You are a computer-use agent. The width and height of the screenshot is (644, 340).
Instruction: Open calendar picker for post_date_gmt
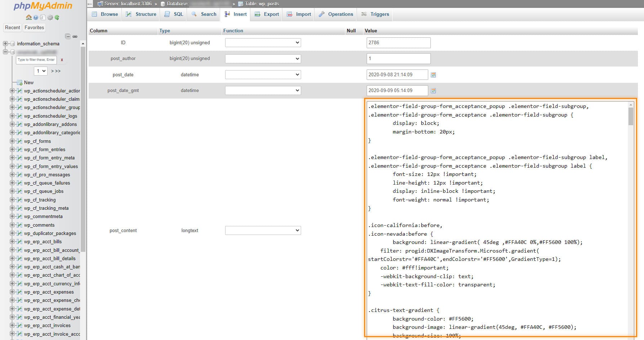tap(433, 90)
